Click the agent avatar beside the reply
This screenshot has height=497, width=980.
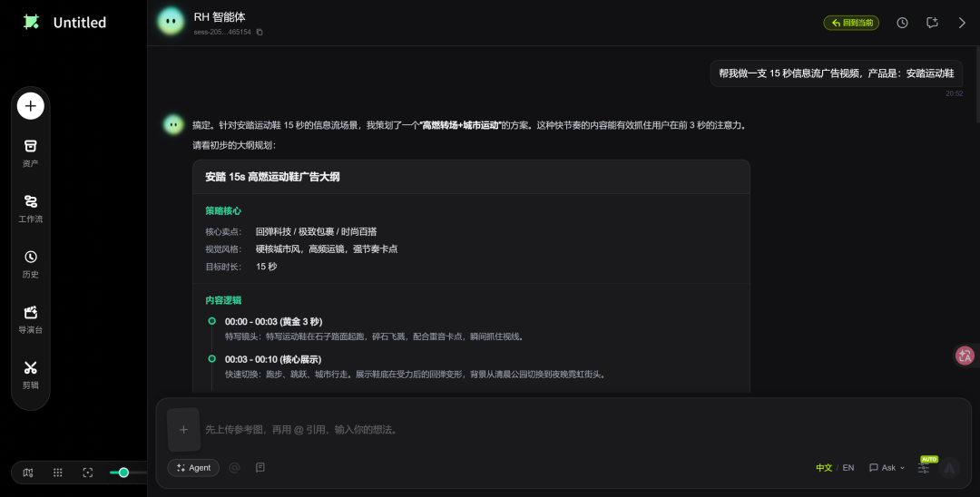[x=173, y=124]
